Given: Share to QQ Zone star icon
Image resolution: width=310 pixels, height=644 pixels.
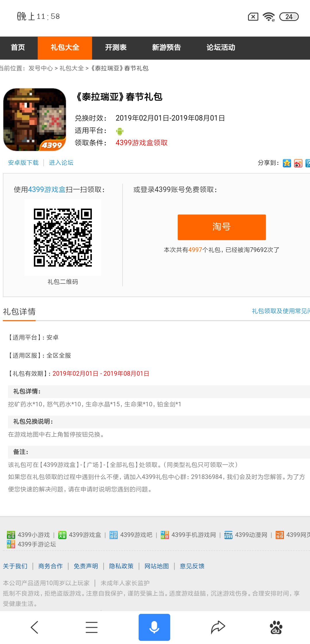Looking at the screenshot, I should 287,163.
